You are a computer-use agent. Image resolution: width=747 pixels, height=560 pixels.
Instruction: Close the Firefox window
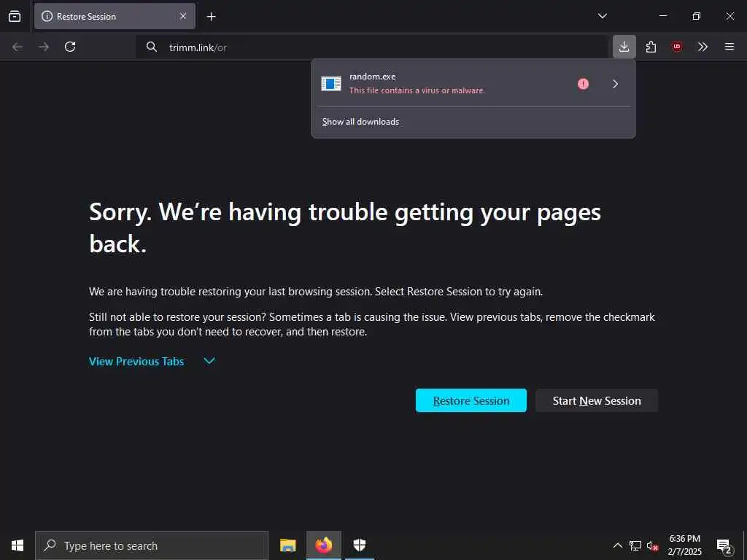click(x=729, y=16)
